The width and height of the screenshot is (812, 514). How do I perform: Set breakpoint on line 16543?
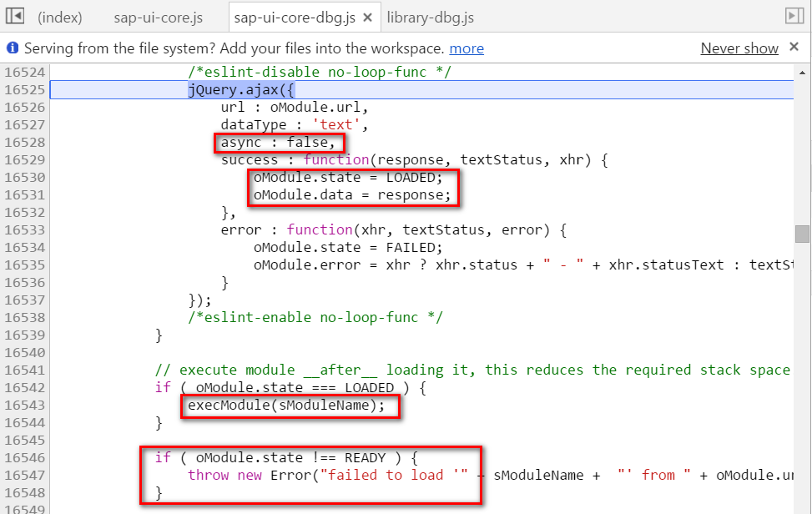pyautogui.click(x=25, y=406)
